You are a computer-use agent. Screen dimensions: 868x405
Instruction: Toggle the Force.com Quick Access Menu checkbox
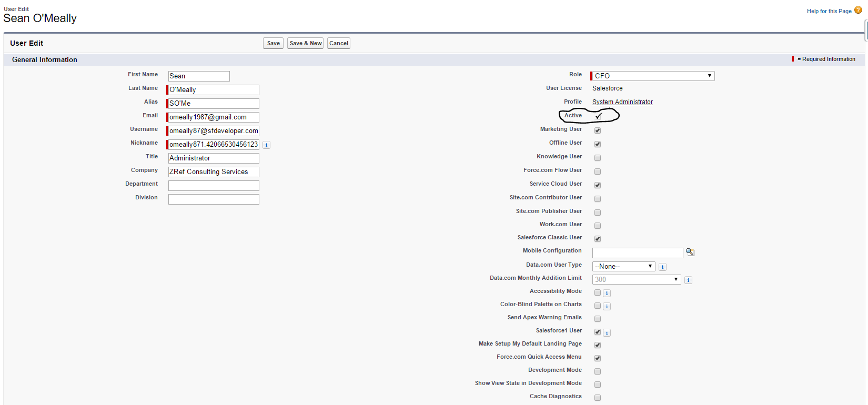598,358
